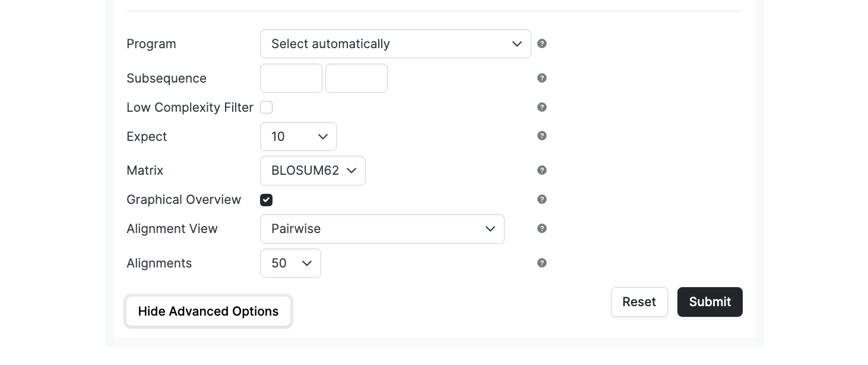868x365 pixels.
Task: Enable the Low Complexity Filter checkbox
Action: coord(266,108)
